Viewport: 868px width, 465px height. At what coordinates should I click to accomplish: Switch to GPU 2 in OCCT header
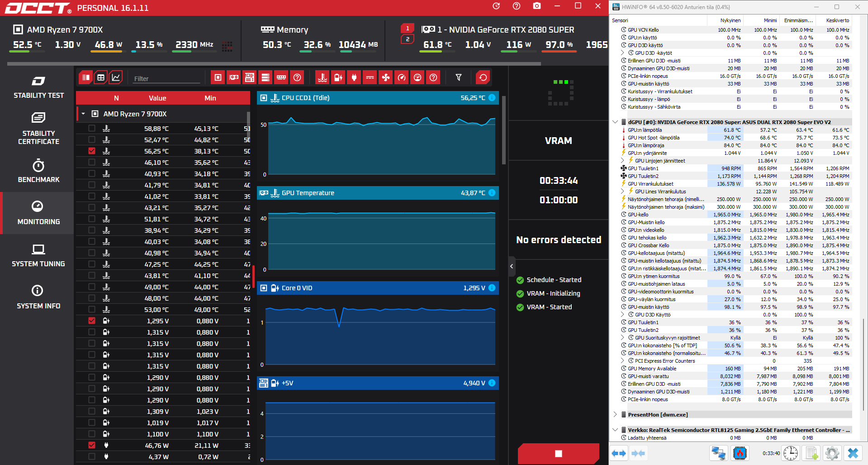(x=408, y=39)
